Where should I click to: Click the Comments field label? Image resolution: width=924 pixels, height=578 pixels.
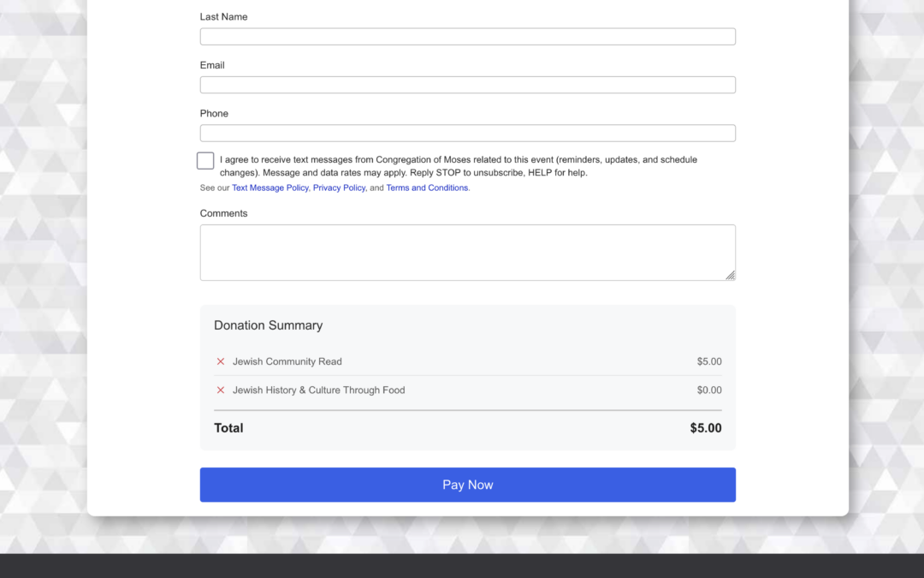(x=223, y=214)
